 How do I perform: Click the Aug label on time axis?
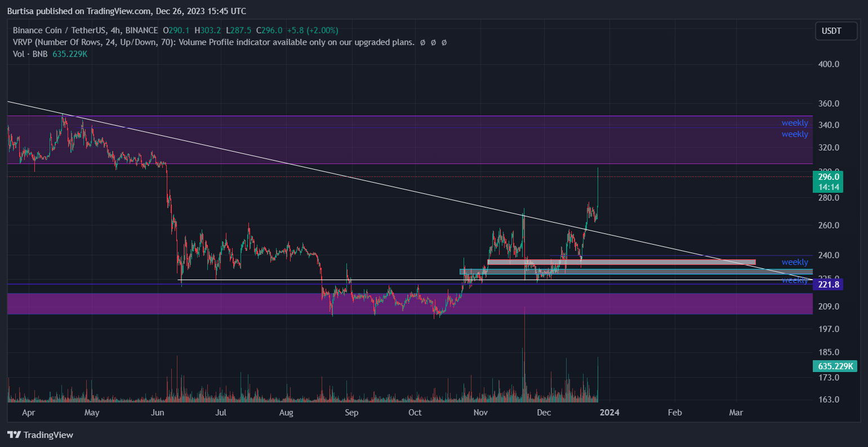(286, 413)
